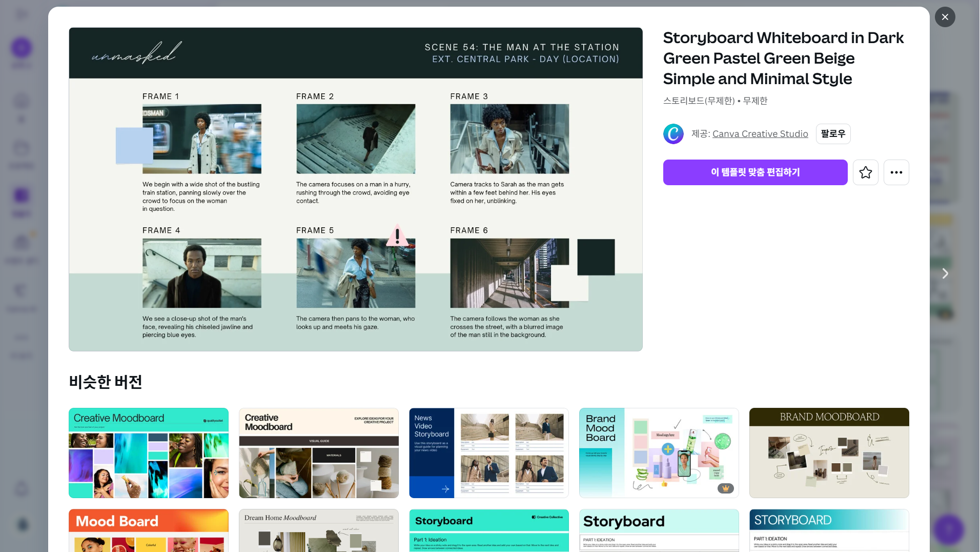Screen dimensions: 980x552
Task: Open the Creative Moodboard teal template
Action: point(149,453)
